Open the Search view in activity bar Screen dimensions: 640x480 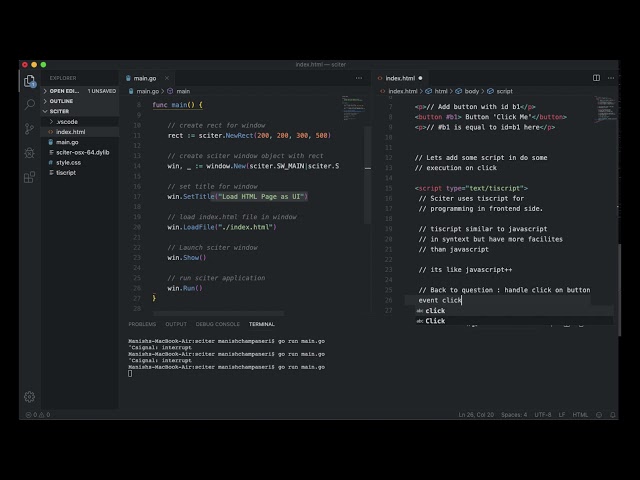click(x=29, y=105)
